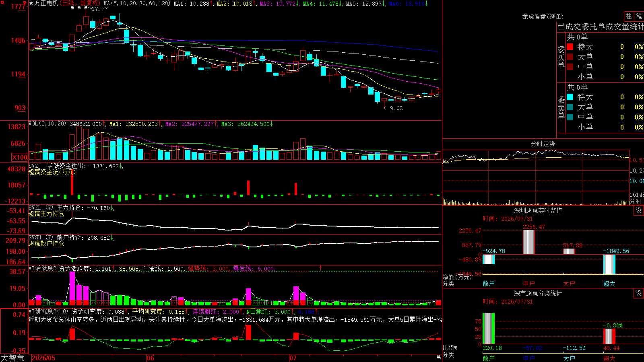Click the 超大 bar valued -1849.56
Image resolution: width=644 pixels, height=362 pixels.
(x=609, y=264)
